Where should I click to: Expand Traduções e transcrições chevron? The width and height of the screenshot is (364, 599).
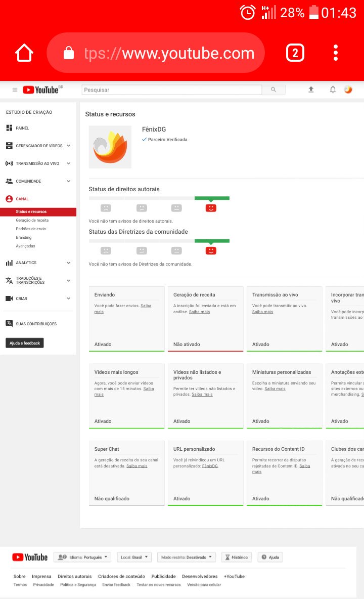pyautogui.click(x=69, y=280)
